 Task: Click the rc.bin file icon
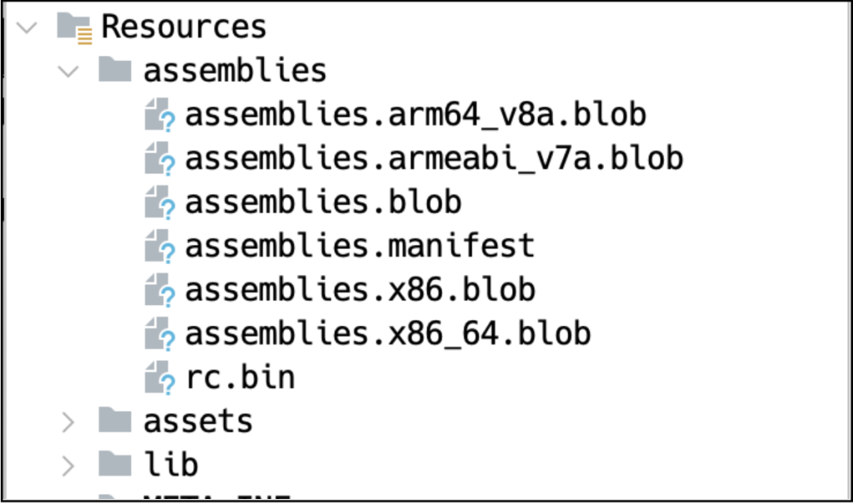(x=158, y=377)
